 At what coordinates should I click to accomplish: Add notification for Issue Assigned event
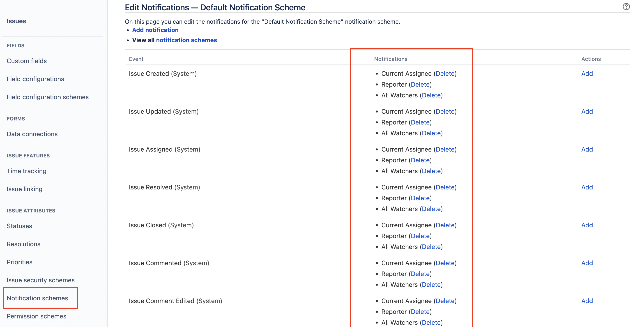coord(587,150)
